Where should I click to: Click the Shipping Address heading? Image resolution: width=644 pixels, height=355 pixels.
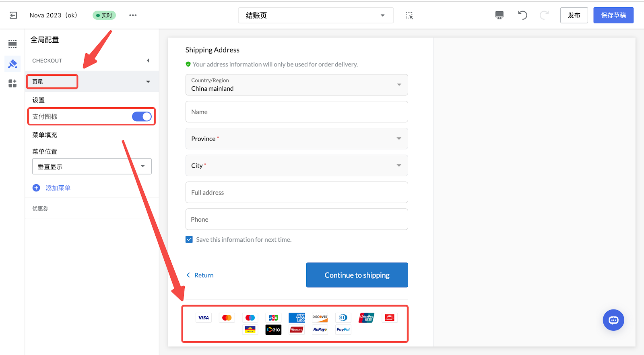[212, 50]
